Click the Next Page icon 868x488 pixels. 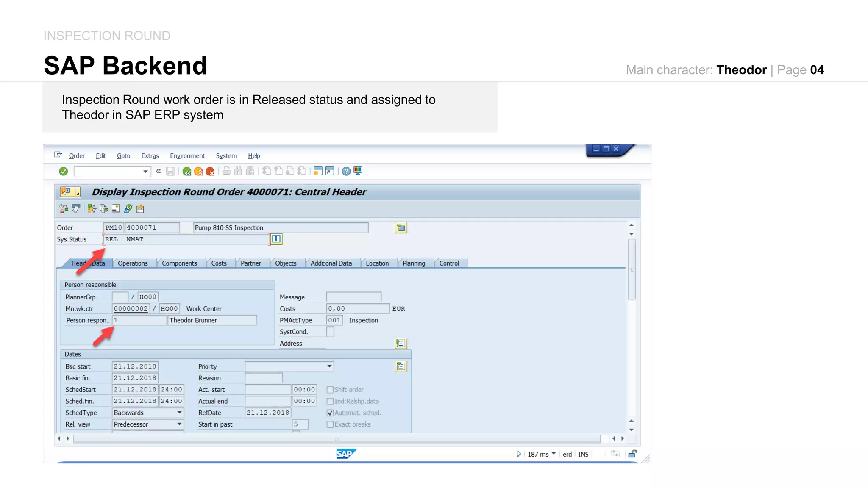(x=290, y=171)
